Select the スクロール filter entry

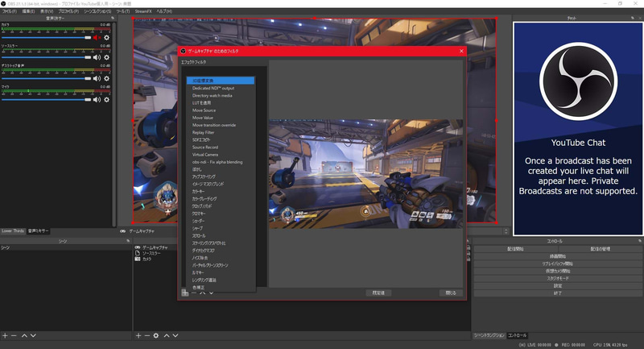click(221, 235)
